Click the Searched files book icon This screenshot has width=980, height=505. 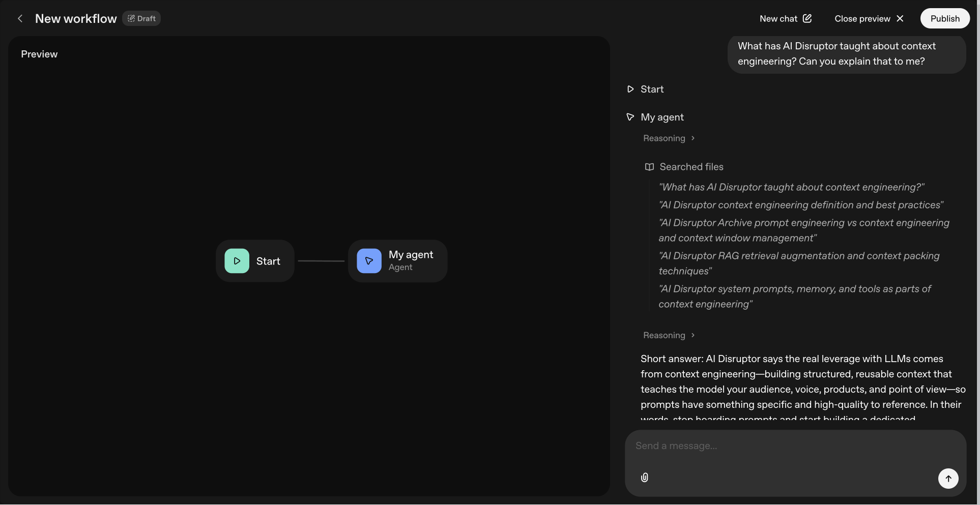click(x=649, y=167)
